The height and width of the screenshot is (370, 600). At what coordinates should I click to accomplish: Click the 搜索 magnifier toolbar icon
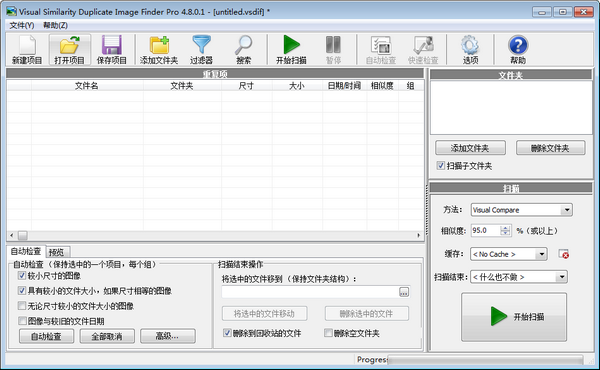[243, 49]
